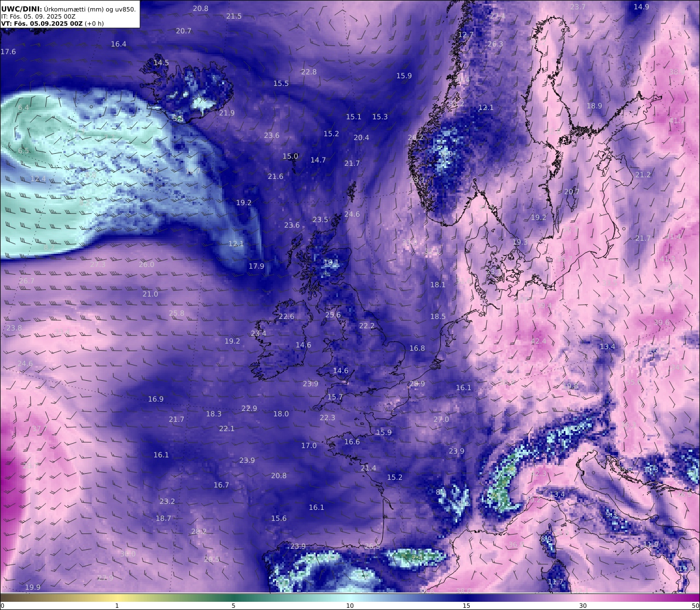
Task: Click the 21.0 value label
Action: coord(150,294)
